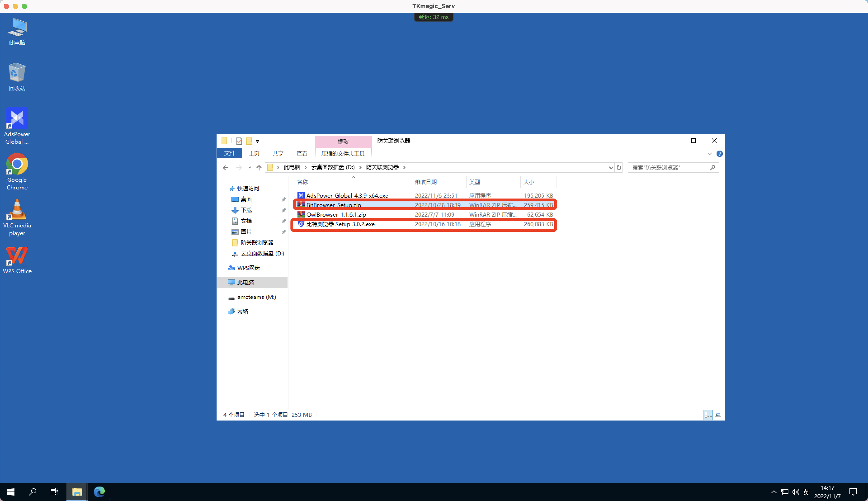The width and height of the screenshot is (868, 501).
Task: Pin the 下载 folder in Quick Access
Action: [284, 210]
